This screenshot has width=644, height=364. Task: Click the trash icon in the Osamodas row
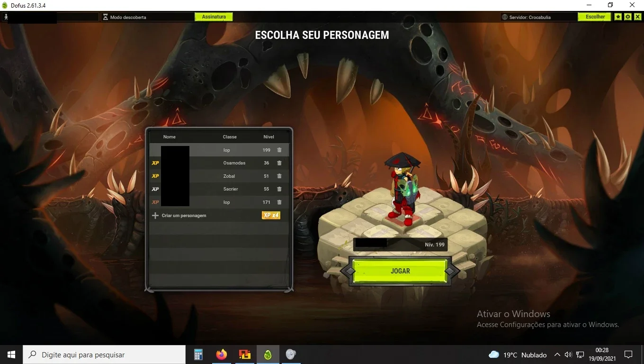tap(279, 163)
